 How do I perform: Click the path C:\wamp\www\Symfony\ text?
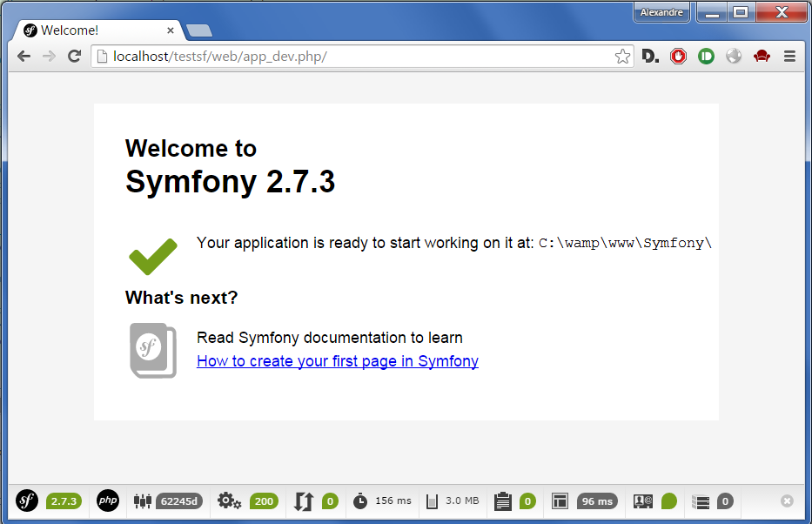point(625,243)
